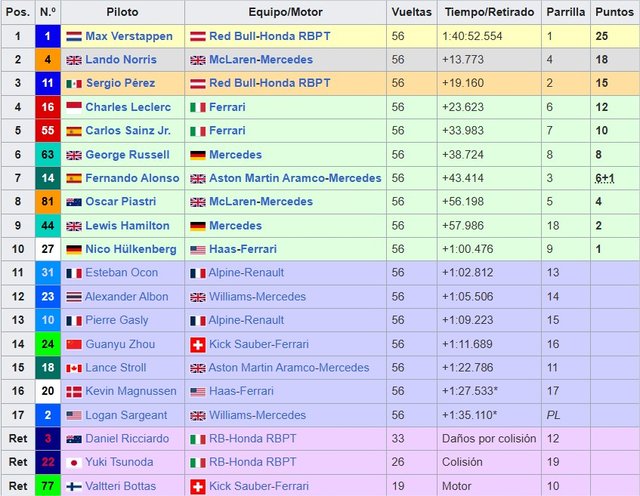640x496 pixels.
Task: Click the PL grid value for Sargeant
Action: click(x=553, y=415)
